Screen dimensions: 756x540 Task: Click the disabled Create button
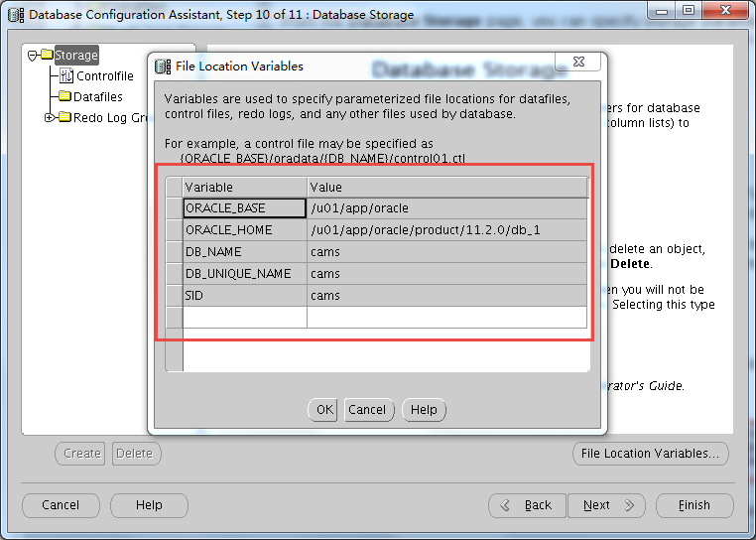(x=80, y=454)
